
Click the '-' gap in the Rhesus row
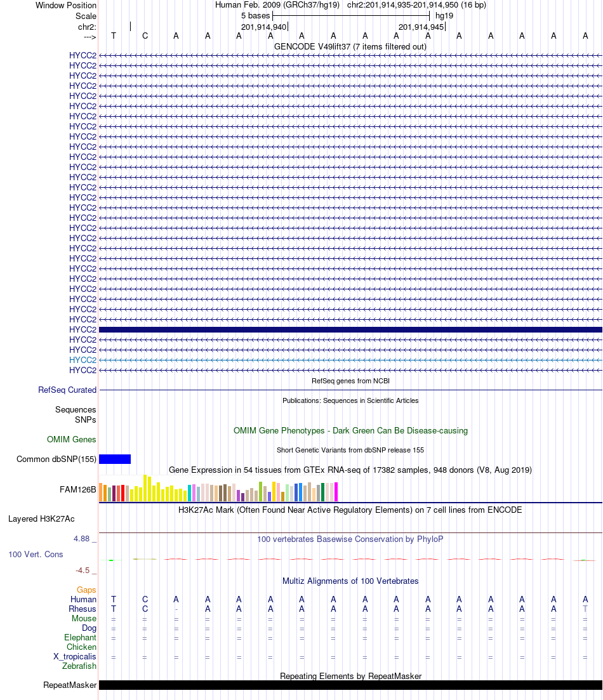click(x=176, y=609)
